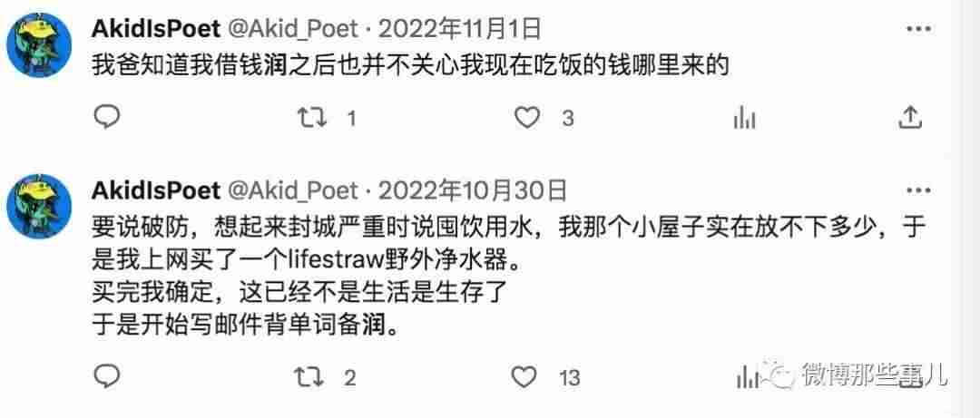View analytics icon on October 30 tweet

click(746, 376)
